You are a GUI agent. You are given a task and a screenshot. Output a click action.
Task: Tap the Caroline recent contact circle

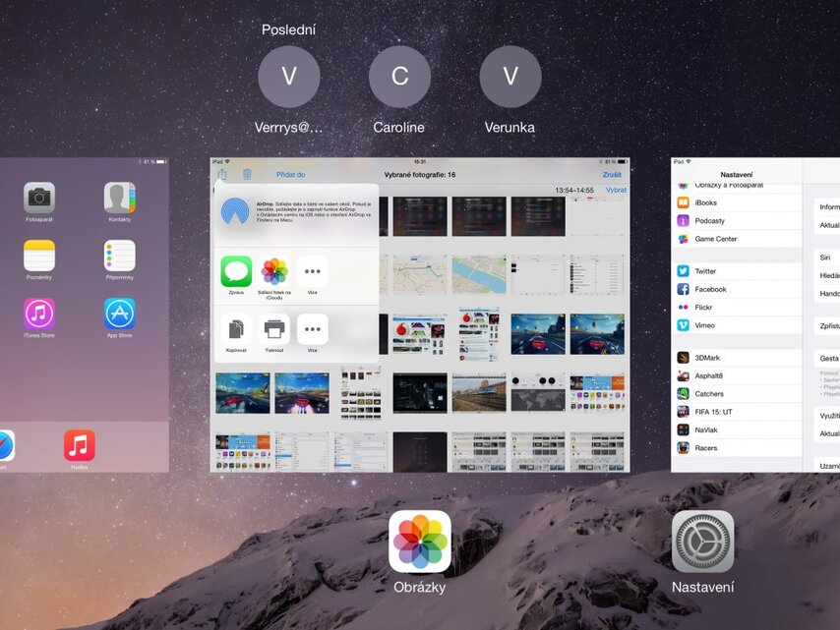(399, 77)
